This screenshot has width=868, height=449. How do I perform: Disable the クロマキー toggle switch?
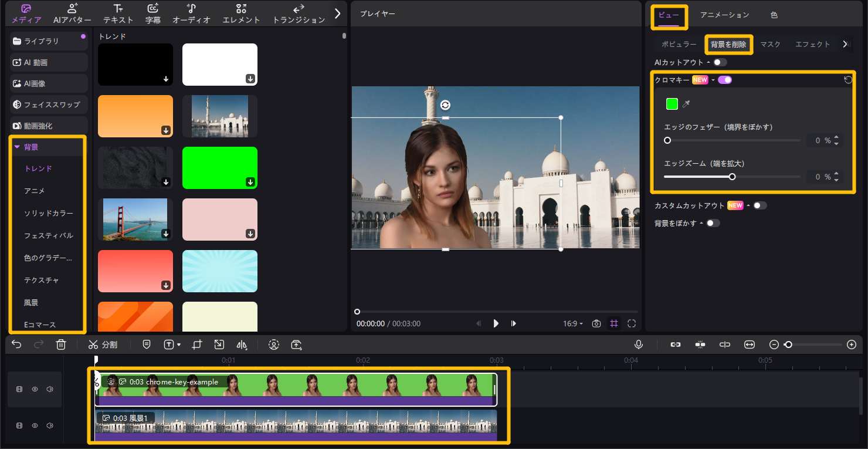725,80
